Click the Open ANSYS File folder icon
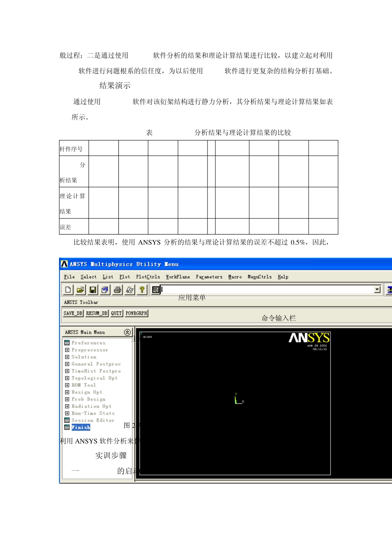 (x=80, y=290)
